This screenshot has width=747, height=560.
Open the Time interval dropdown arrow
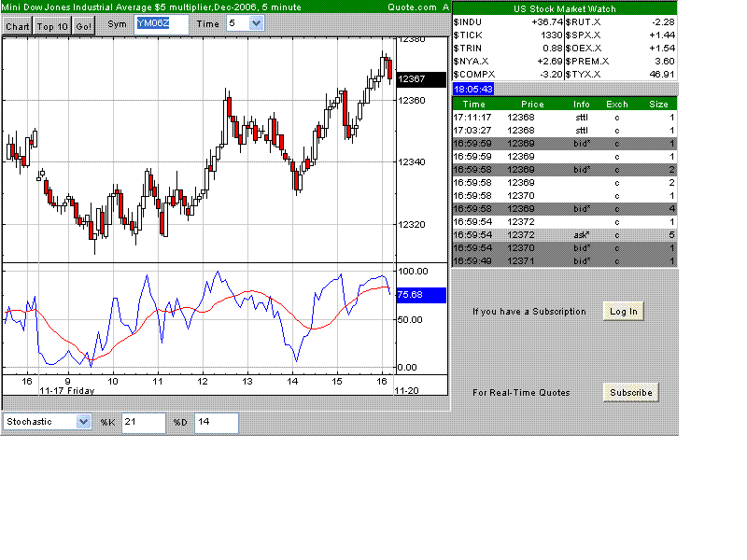[x=256, y=23]
